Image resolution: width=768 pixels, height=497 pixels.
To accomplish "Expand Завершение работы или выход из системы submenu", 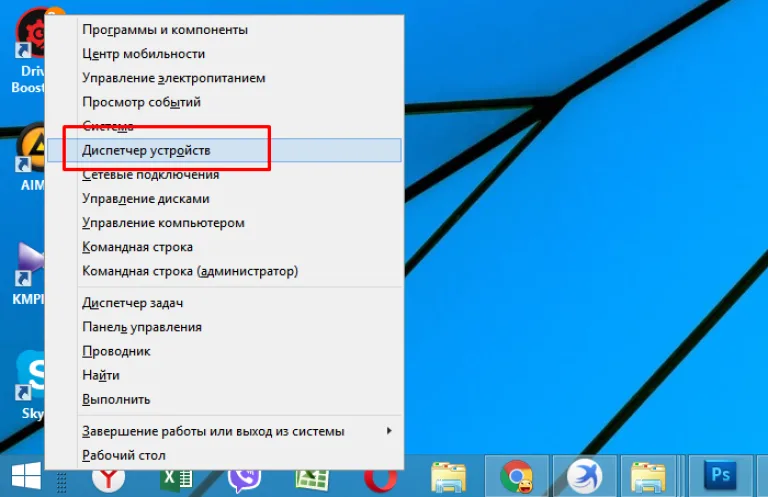I will tap(224, 431).
